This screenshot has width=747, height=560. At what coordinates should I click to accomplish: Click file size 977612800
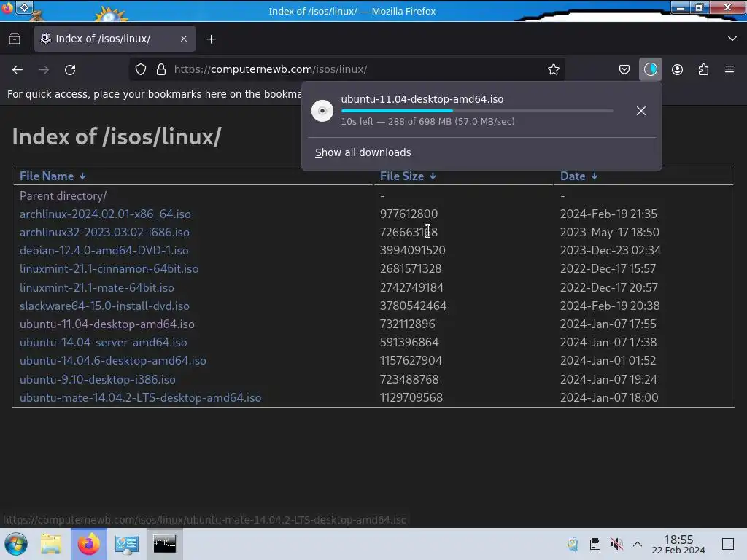pyautogui.click(x=409, y=214)
